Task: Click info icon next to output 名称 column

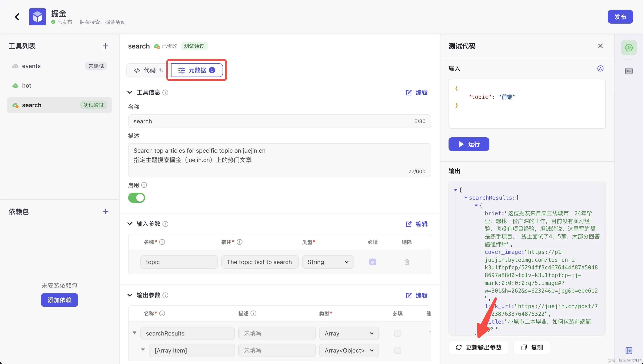Action: point(162,313)
